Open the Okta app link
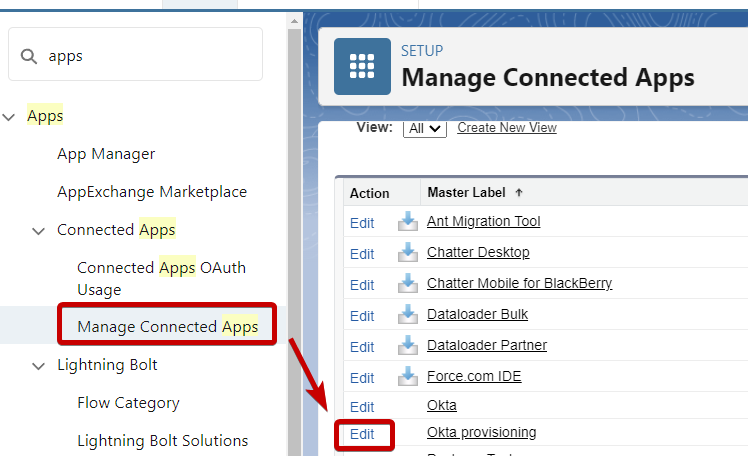This screenshot has height=456, width=748. tap(442, 405)
